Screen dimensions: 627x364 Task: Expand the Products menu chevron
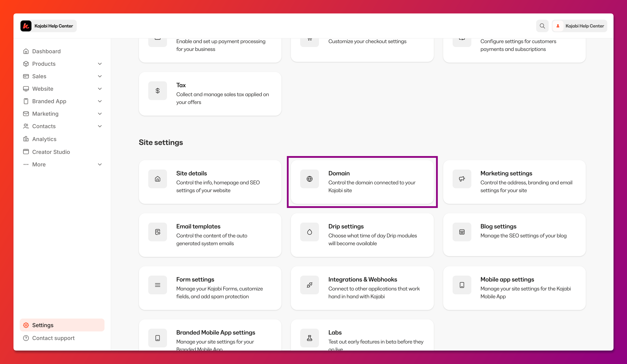[x=100, y=64]
